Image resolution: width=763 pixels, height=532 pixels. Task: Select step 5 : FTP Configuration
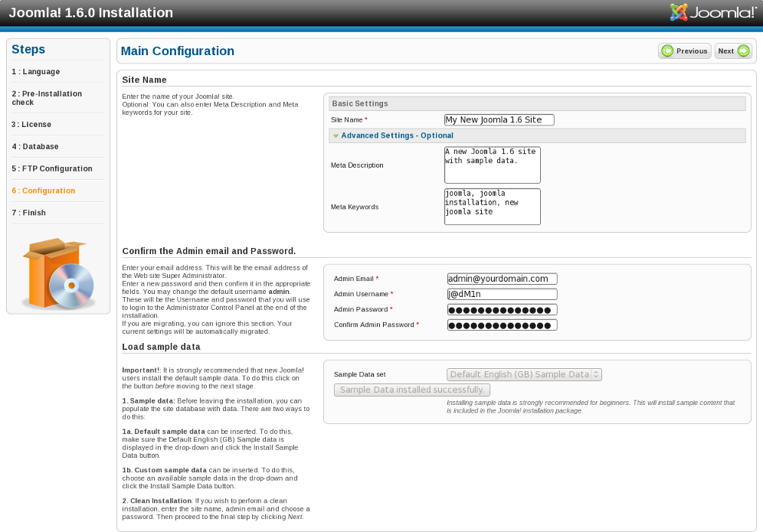point(52,168)
